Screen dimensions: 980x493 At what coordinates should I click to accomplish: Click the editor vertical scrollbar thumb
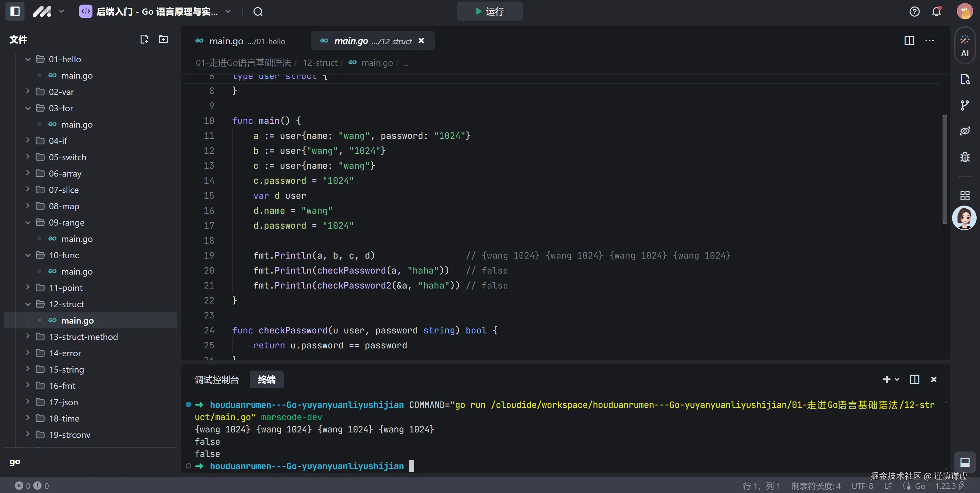coord(944,169)
